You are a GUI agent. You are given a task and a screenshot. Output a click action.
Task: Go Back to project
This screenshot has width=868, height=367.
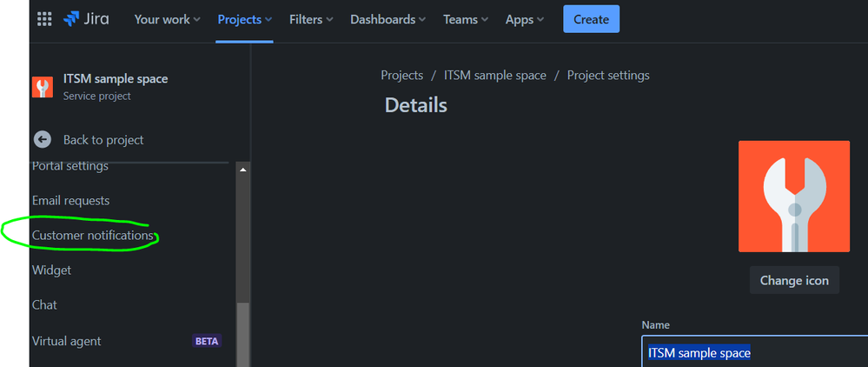pyautogui.click(x=103, y=140)
